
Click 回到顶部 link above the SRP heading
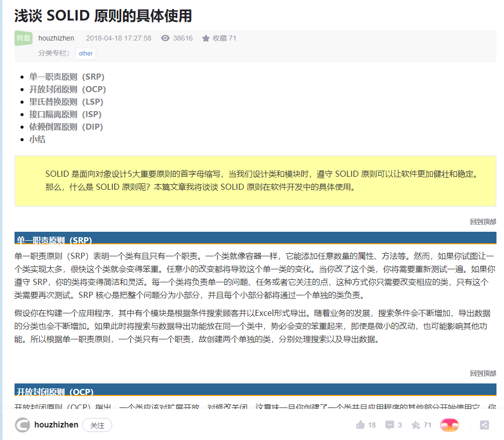(x=483, y=222)
